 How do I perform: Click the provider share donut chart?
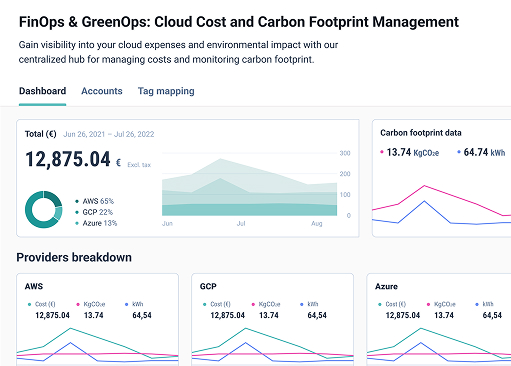point(44,210)
